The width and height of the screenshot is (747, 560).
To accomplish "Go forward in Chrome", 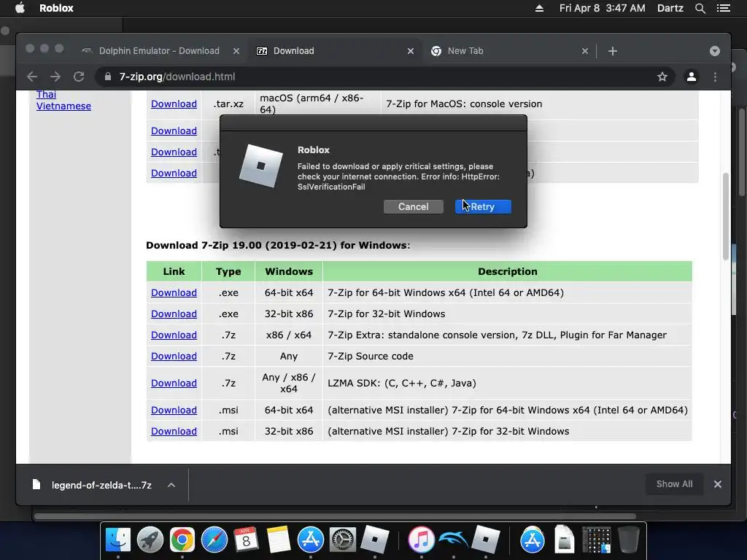I will click(55, 77).
